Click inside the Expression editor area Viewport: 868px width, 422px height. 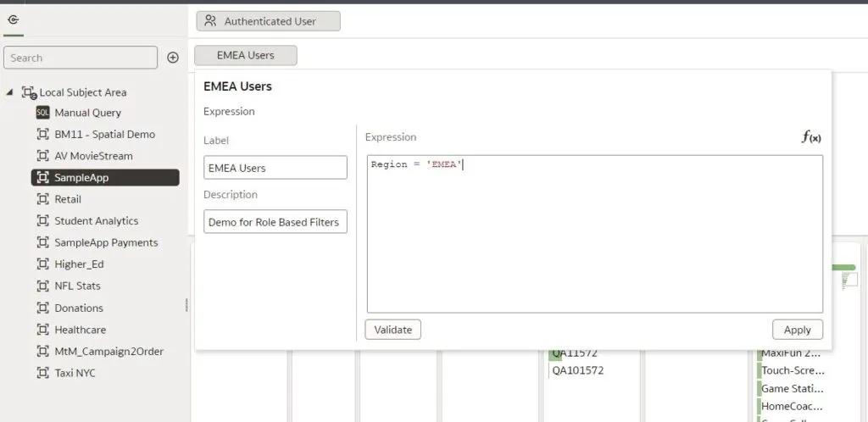[x=593, y=237]
